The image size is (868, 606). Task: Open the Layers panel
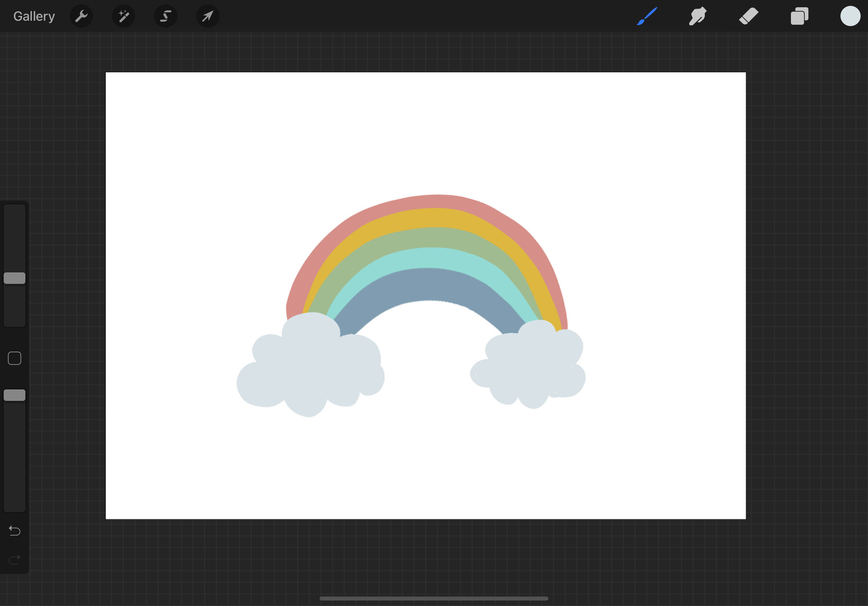pos(799,16)
